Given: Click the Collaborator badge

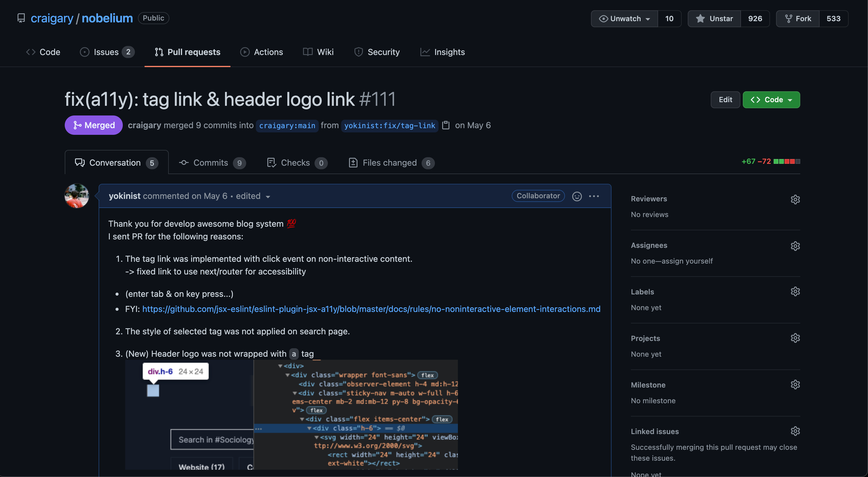Looking at the screenshot, I should 538,196.
